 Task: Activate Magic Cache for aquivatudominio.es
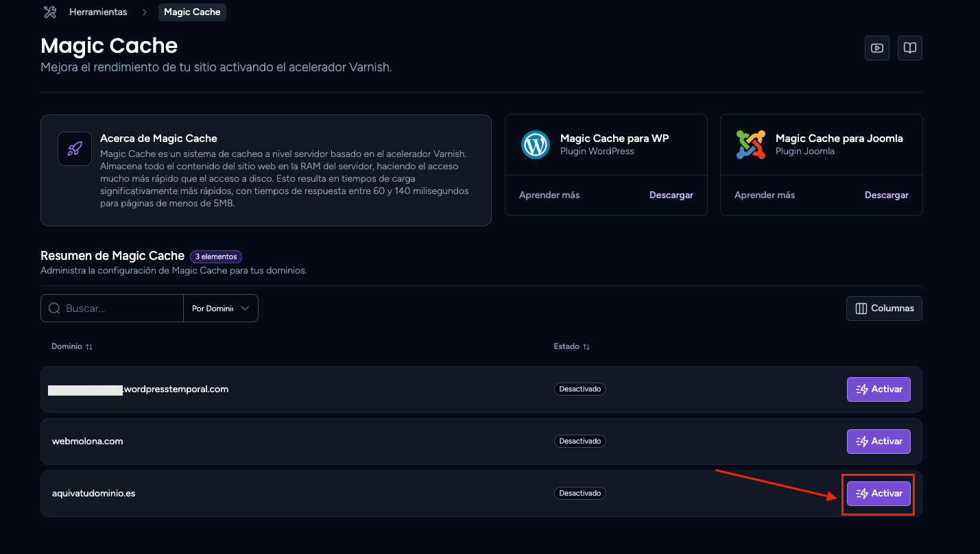(879, 494)
